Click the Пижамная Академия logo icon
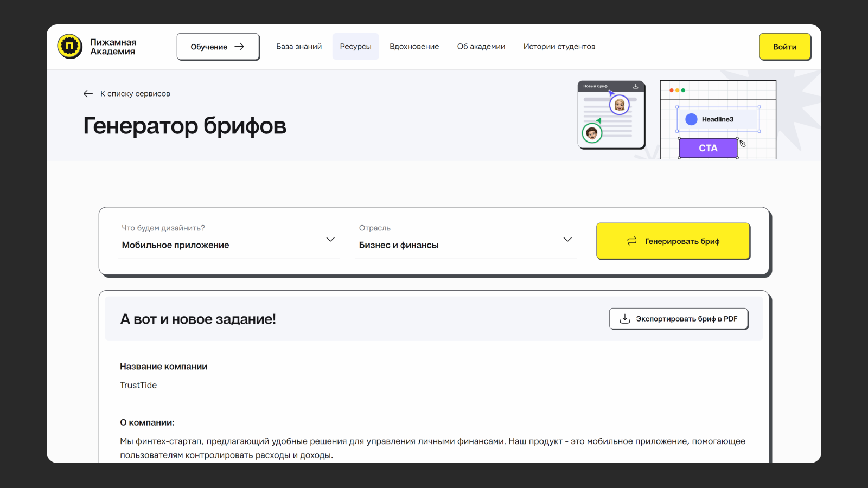Image resolution: width=868 pixels, height=488 pixels. (x=70, y=47)
